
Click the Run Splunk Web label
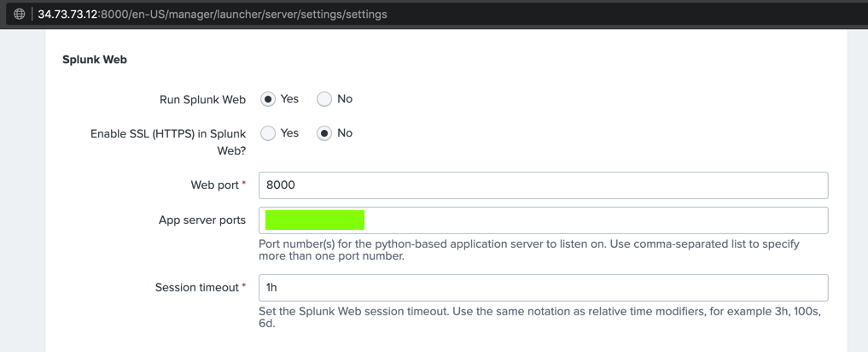(x=202, y=100)
